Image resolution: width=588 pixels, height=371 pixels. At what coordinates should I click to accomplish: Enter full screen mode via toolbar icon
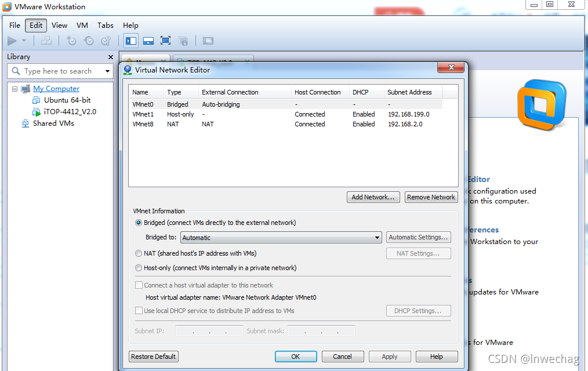click(165, 41)
